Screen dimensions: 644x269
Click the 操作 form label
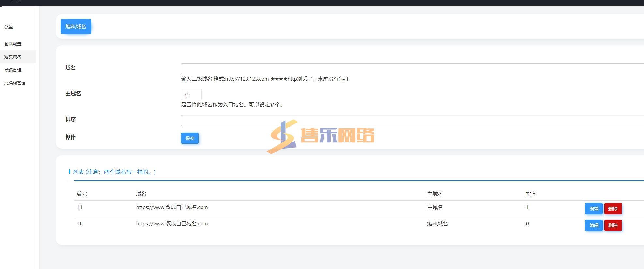coord(70,137)
